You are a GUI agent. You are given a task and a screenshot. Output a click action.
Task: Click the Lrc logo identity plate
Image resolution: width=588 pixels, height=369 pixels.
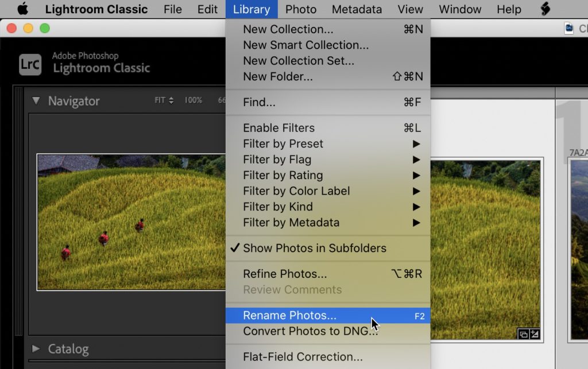(29, 64)
